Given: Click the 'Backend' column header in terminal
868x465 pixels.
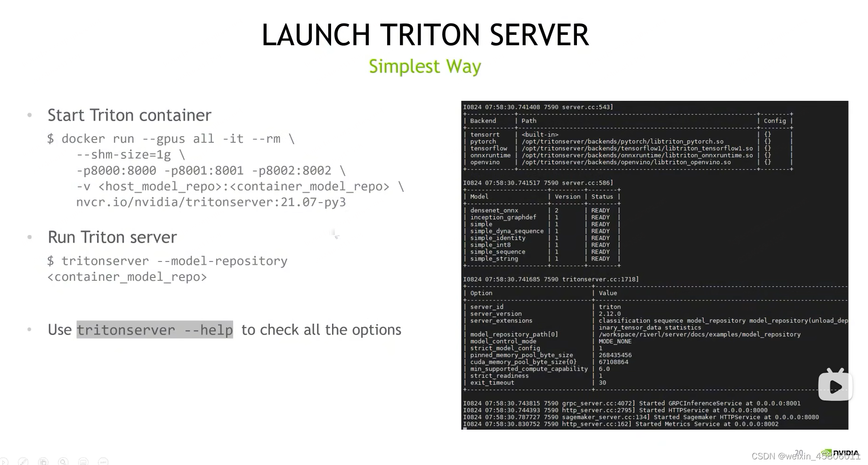Looking at the screenshot, I should click(x=483, y=121).
